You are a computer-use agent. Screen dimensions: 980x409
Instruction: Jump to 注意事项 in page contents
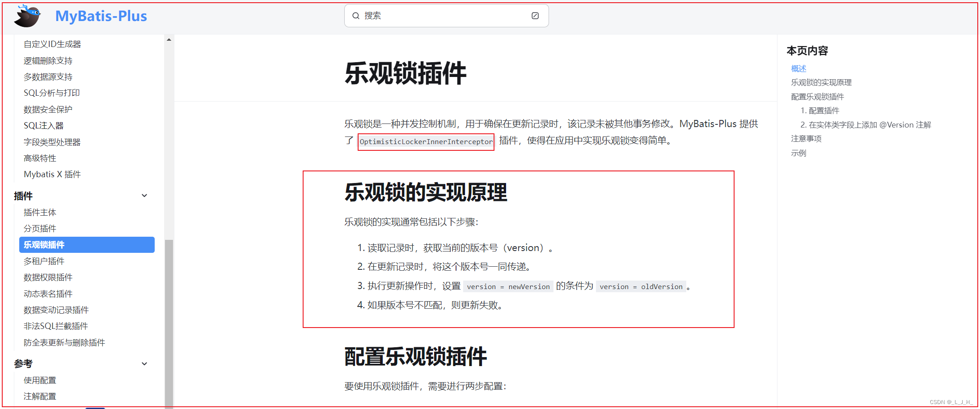[x=806, y=139]
